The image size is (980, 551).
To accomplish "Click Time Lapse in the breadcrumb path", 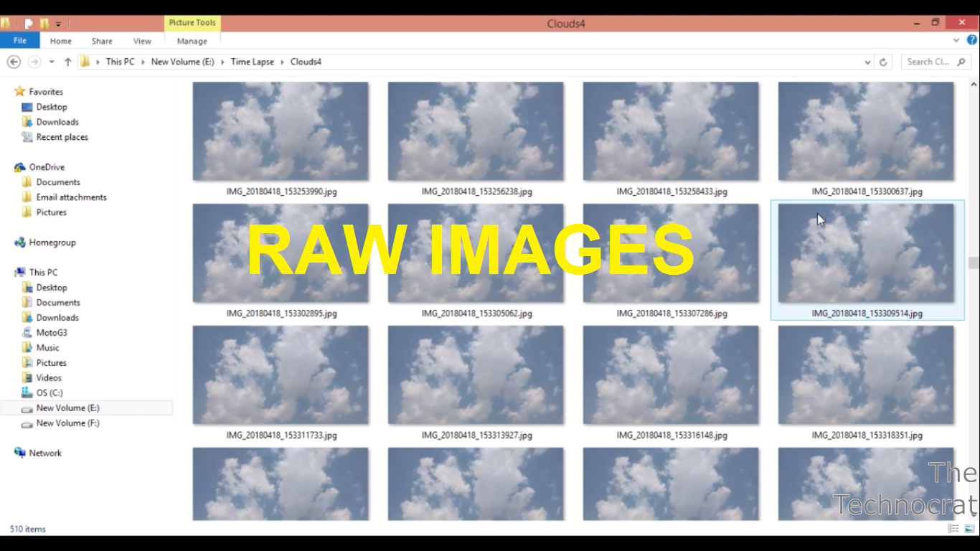I will 252,62.
